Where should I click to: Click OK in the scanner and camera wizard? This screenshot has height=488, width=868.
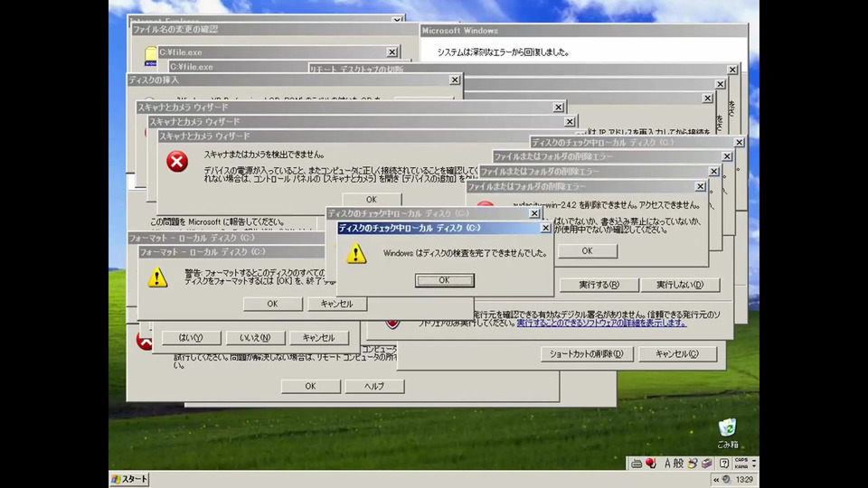(372, 199)
